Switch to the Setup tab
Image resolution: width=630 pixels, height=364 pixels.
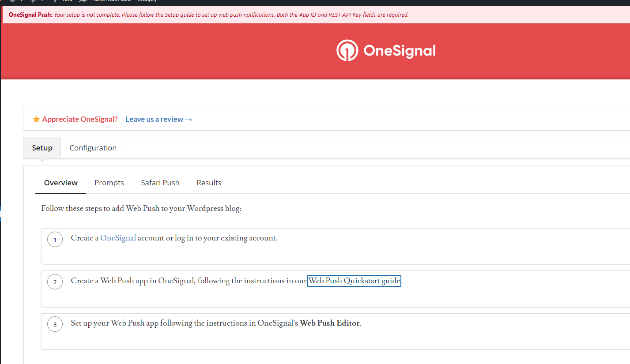[x=42, y=148]
